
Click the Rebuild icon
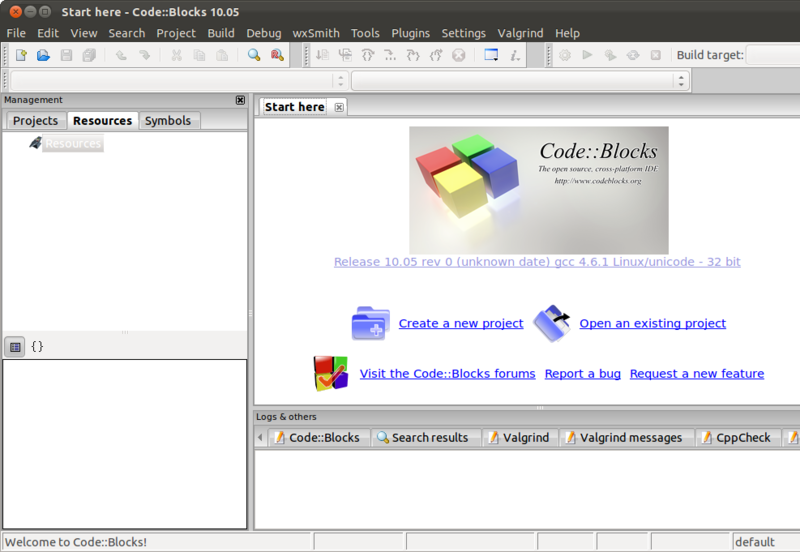click(x=633, y=55)
